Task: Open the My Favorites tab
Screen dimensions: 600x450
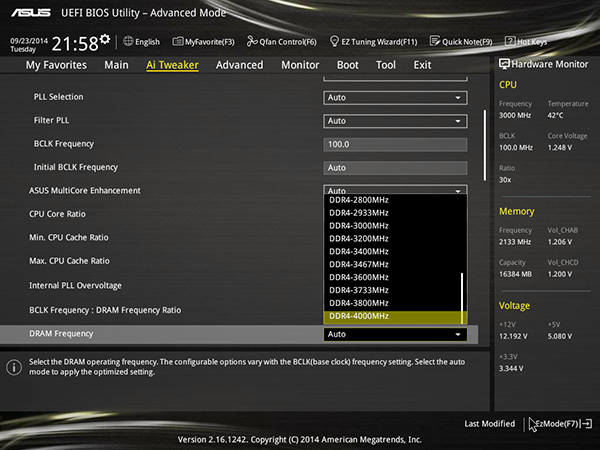Action: [56, 65]
